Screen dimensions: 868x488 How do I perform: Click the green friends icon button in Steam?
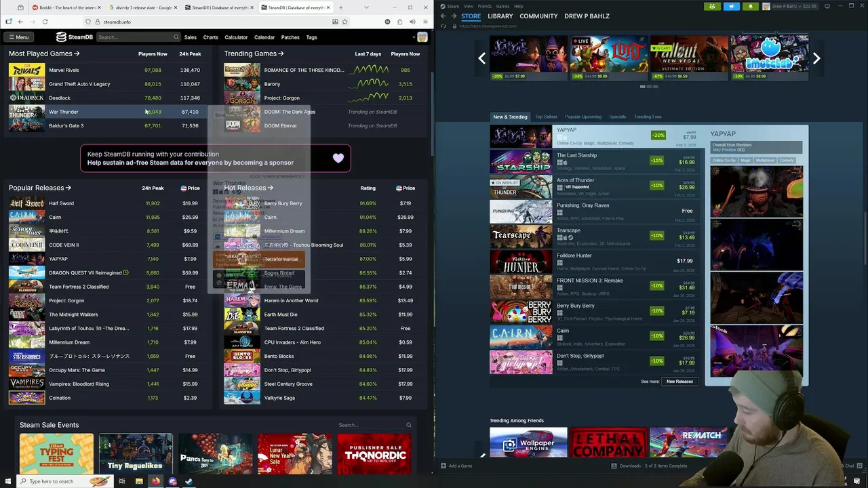(x=712, y=6)
